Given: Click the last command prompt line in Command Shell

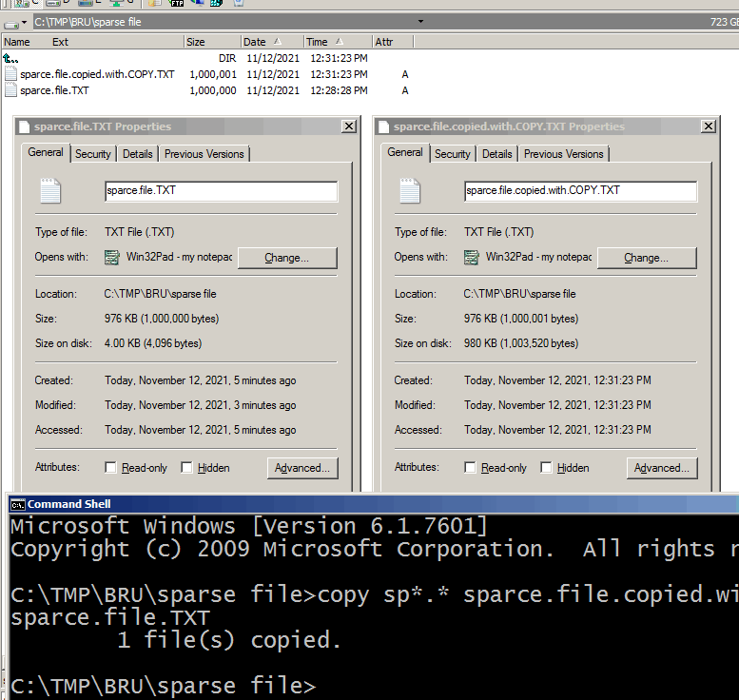Looking at the screenshot, I should [164, 686].
